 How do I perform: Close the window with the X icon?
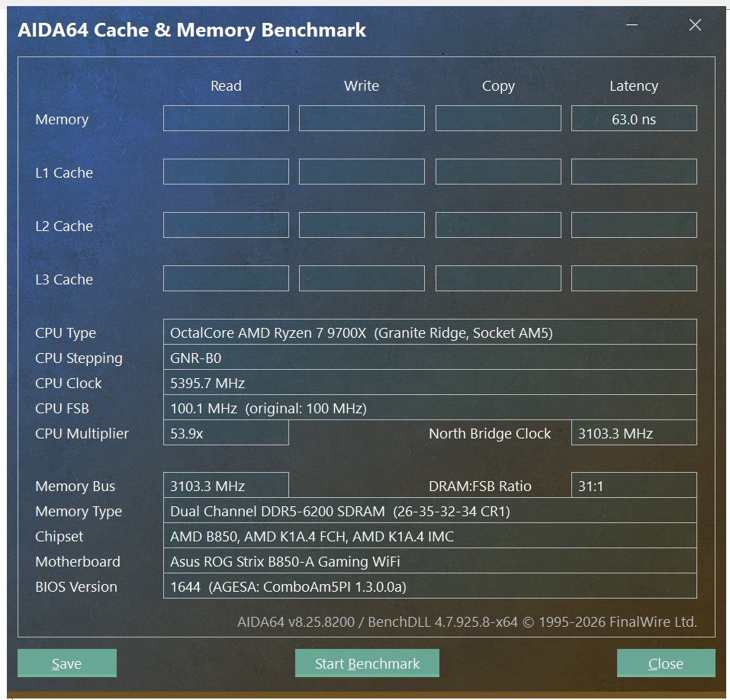[x=695, y=24]
